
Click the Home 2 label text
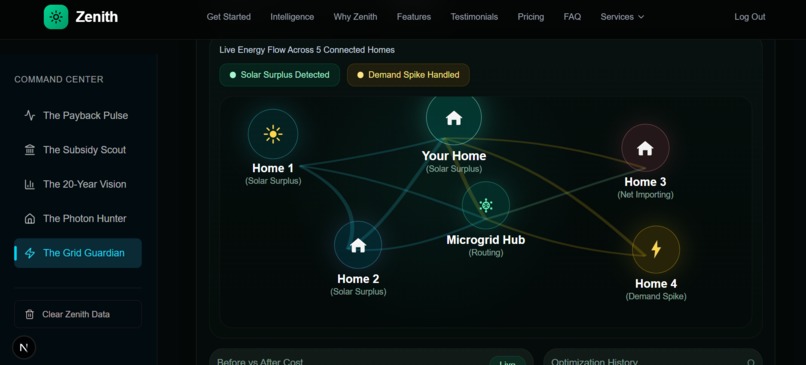(358, 279)
